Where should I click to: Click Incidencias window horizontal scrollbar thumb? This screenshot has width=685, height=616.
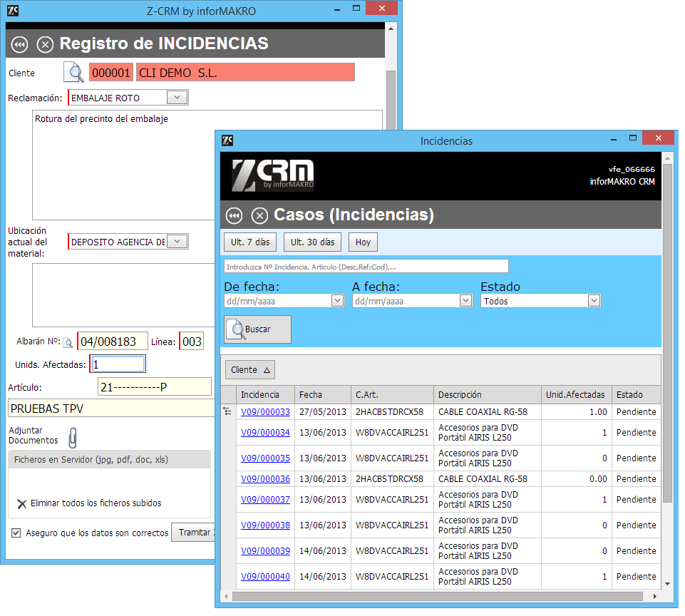(x=437, y=596)
